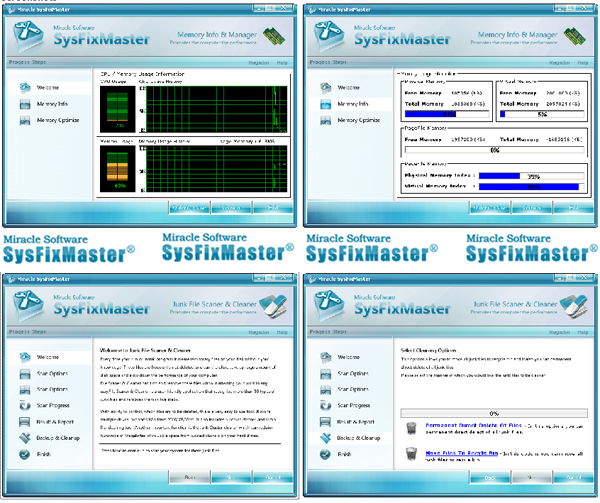Click cleaning progress bar showing 0%
This screenshot has width=600, height=503.
494,413
